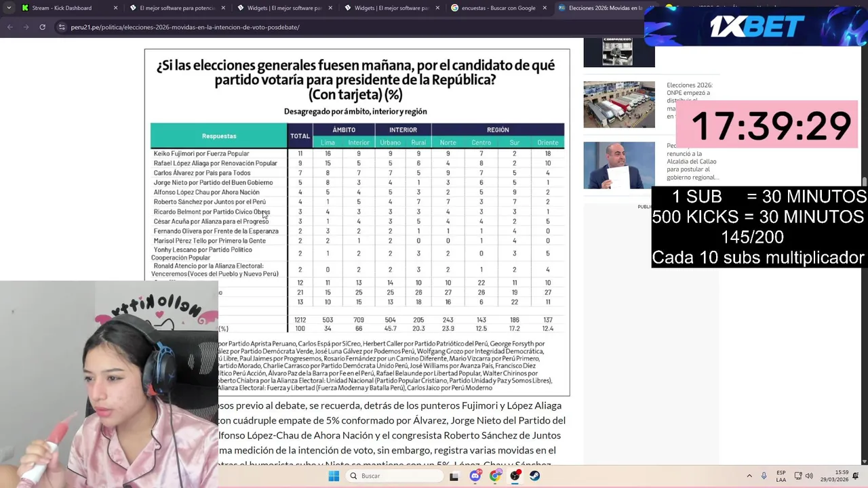
Task: Switch to 'El mejor software para potencia' tab
Action: pyautogui.click(x=176, y=8)
